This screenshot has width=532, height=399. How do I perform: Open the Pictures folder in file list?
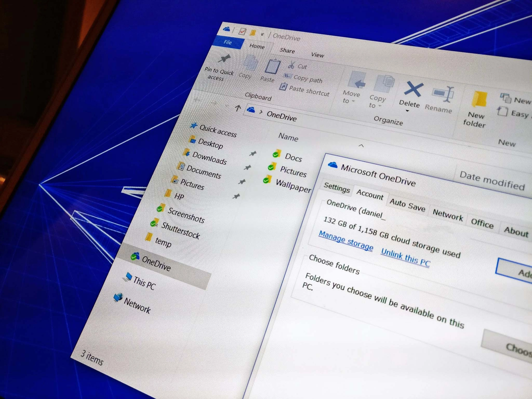pos(287,170)
